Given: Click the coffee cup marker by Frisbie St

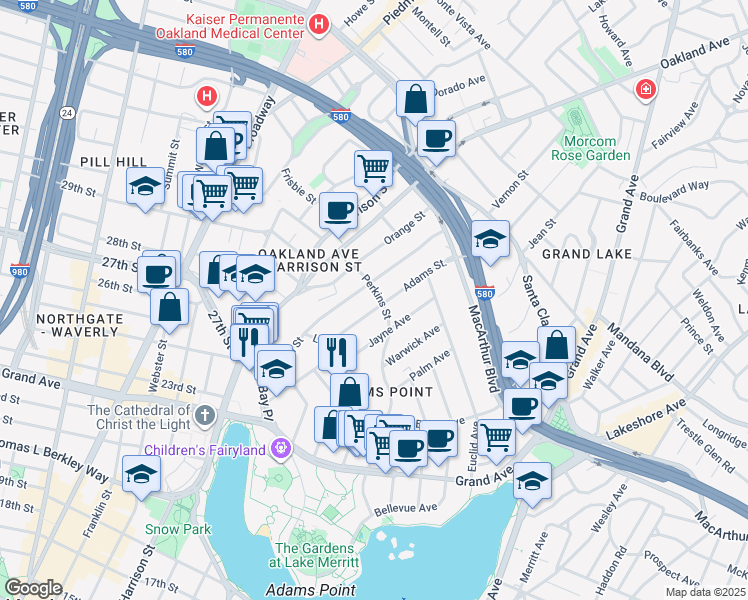Looking at the screenshot, I should point(338,212).
